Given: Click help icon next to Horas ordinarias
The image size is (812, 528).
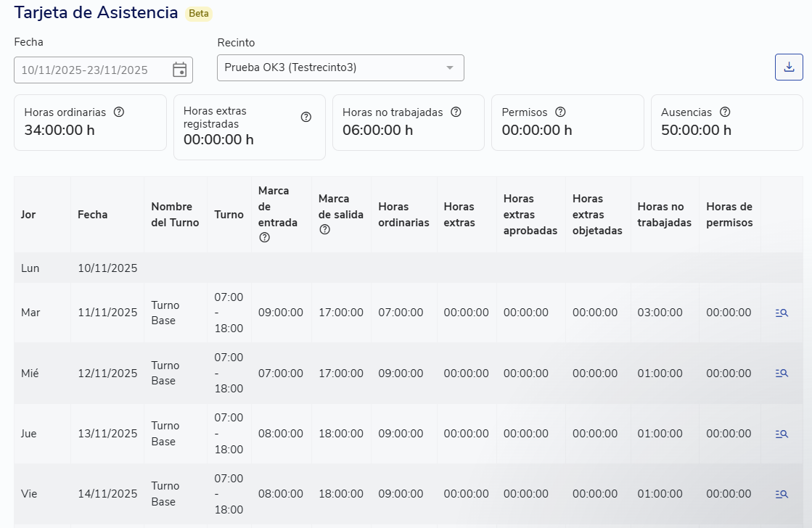Looking at the screenshot, I should (119, 112).
